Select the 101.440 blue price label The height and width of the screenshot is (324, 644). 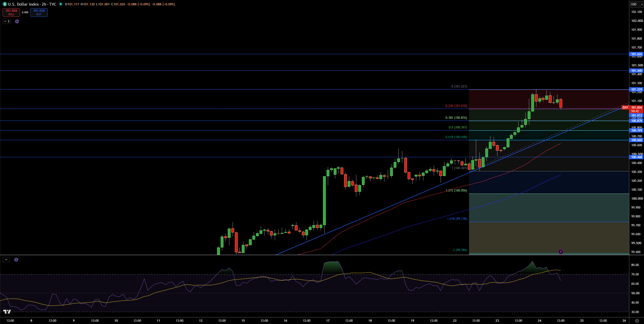click(x=636, y=71)
